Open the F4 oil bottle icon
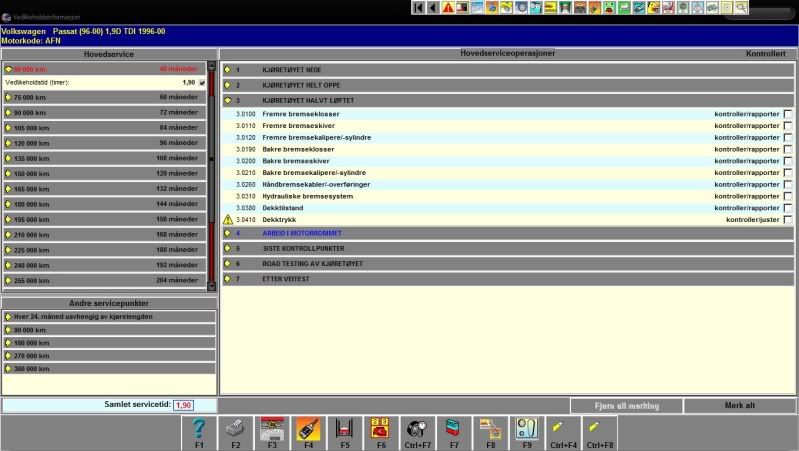Screen dimensions: 799x451 coord(308,429)
